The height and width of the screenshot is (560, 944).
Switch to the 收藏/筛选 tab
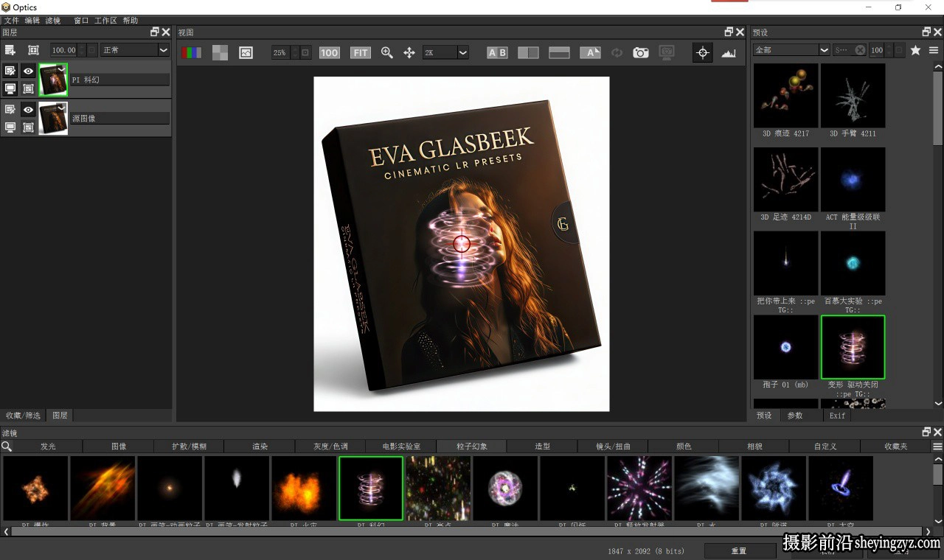[x=24, y=416]
